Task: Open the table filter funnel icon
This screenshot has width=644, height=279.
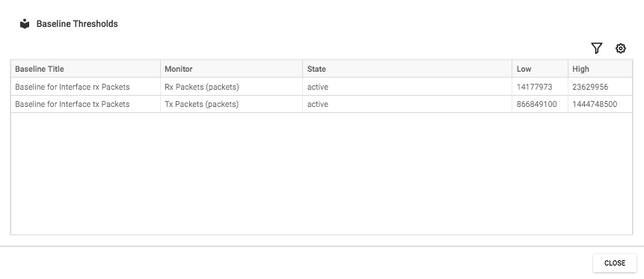Action: [x=597, y=49]
